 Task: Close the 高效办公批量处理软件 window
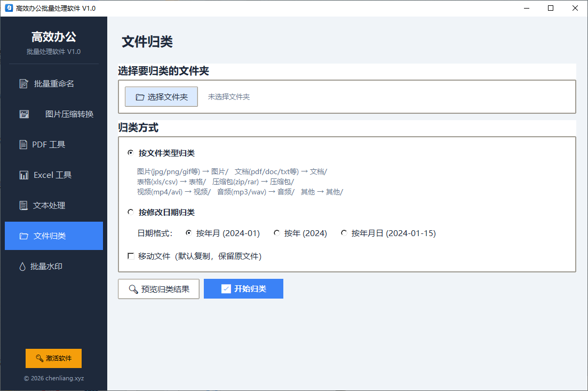point(575,8)
